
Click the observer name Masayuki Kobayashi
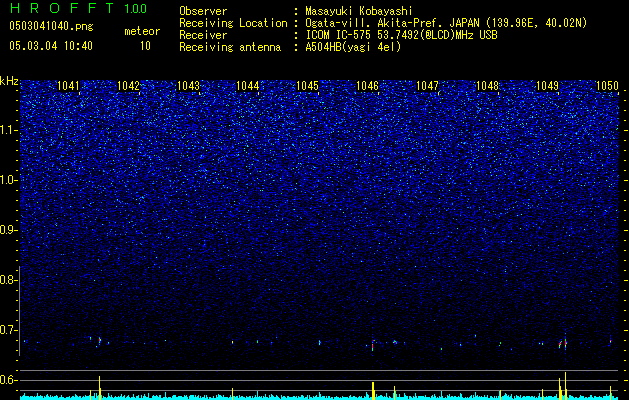pyautogui.click(x=359, y=11)
